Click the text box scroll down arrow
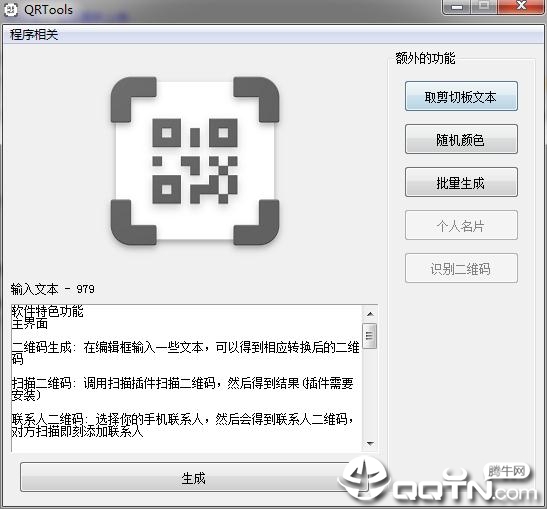Viewport: 547px width, 509px height. (370, 444)
